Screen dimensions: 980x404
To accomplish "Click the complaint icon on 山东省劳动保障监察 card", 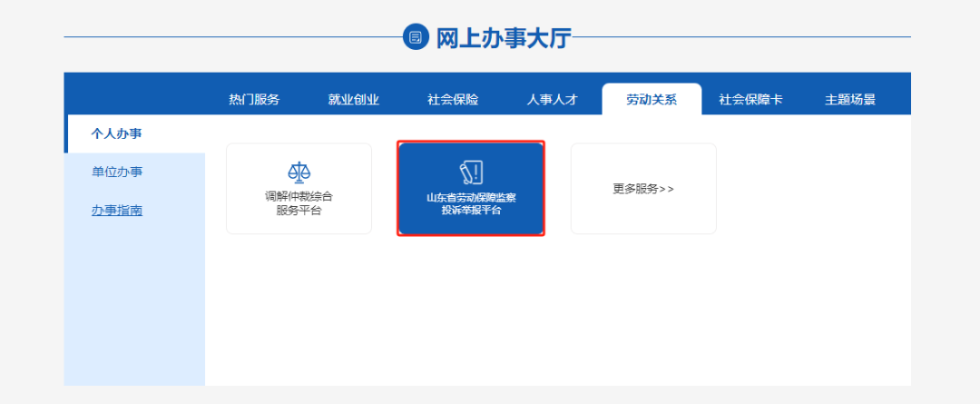I will (471, 172).
